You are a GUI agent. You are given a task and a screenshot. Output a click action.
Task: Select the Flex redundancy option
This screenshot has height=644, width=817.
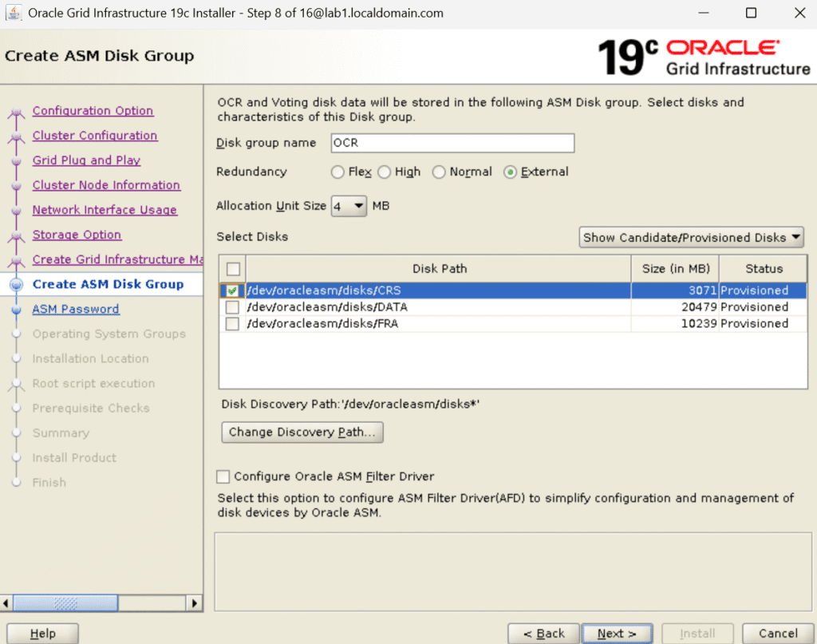point(337,172)
